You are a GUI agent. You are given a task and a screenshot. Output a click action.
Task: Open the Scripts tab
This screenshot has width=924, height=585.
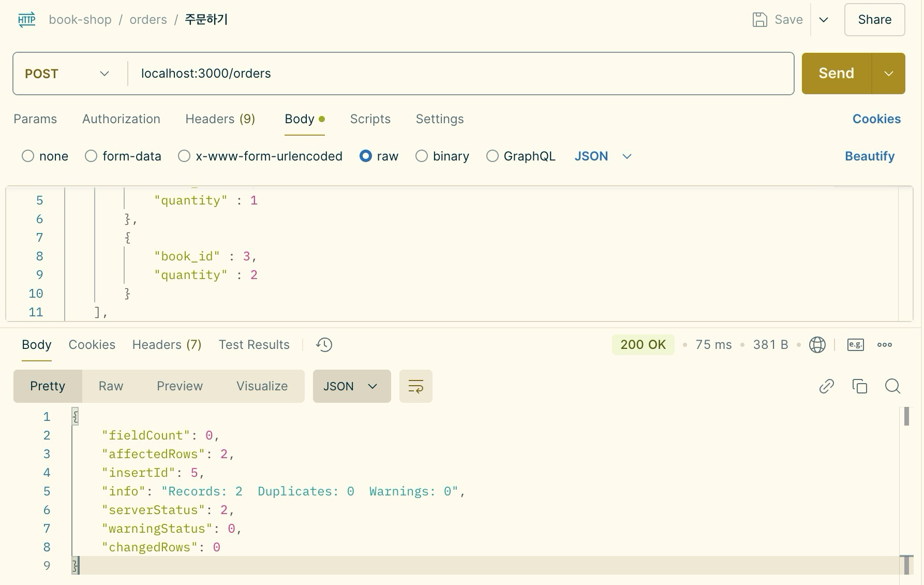click(x=370, y=119)
